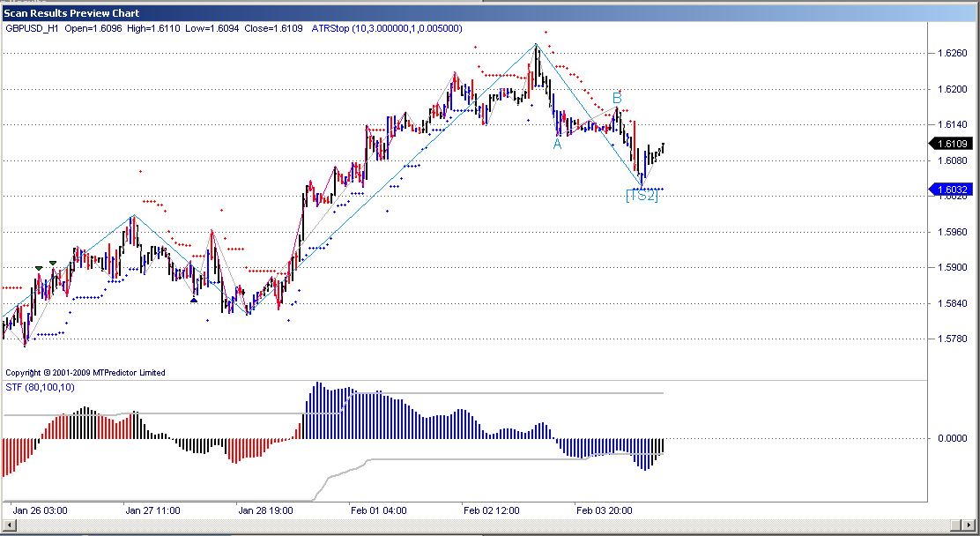Click the blue up-triangle pivot marker
This screenshot has height=536, width=980.
[194, 300]
